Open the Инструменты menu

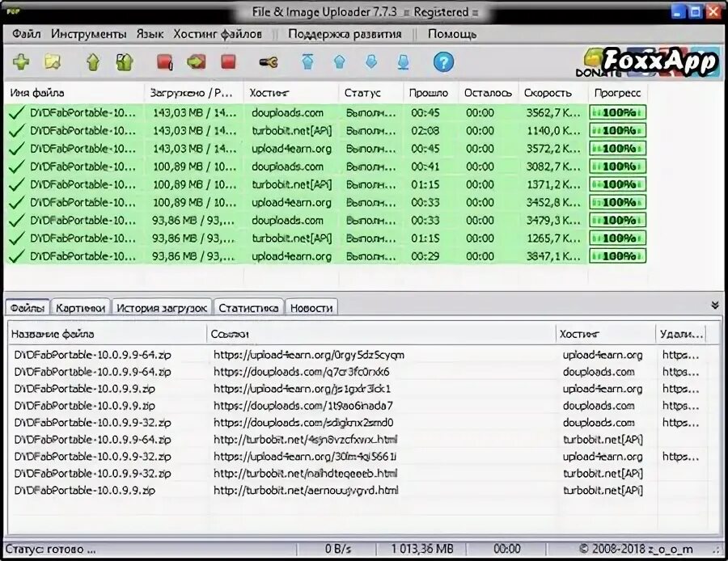(88, 34)
